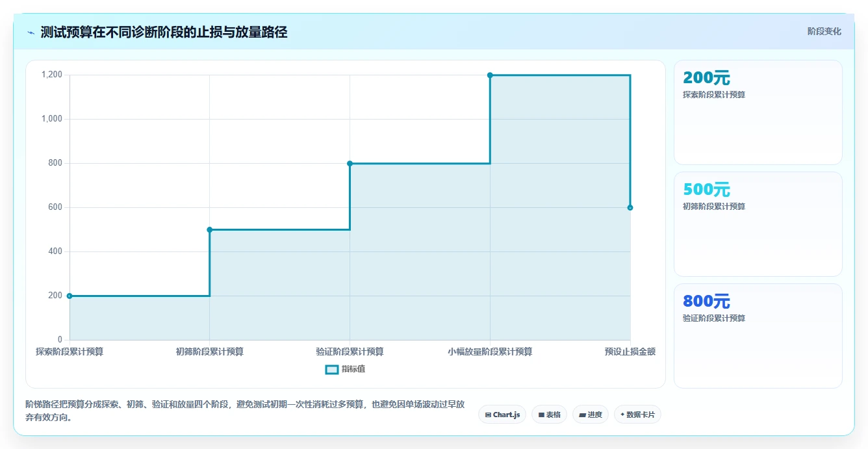The image size is (868, 449).
Task: Click the description paragraph starting with 阶梯路径
Action: pyautogui.click(x=245, y=411)
